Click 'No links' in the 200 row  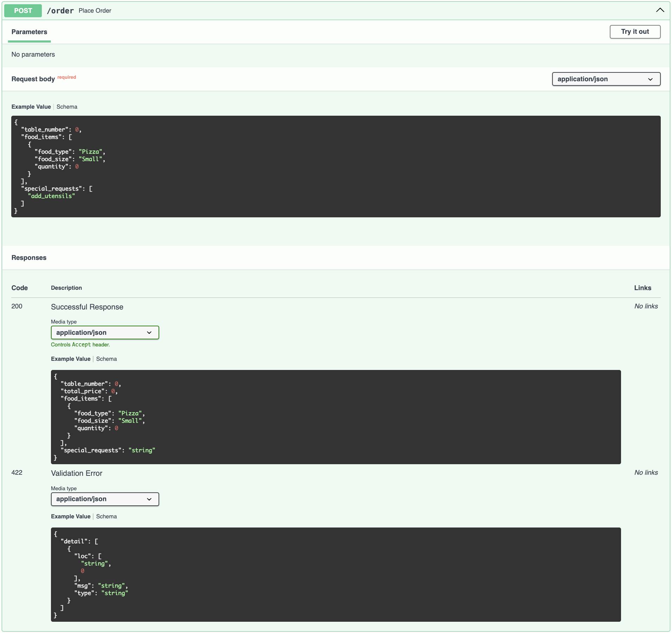(646, 306)
